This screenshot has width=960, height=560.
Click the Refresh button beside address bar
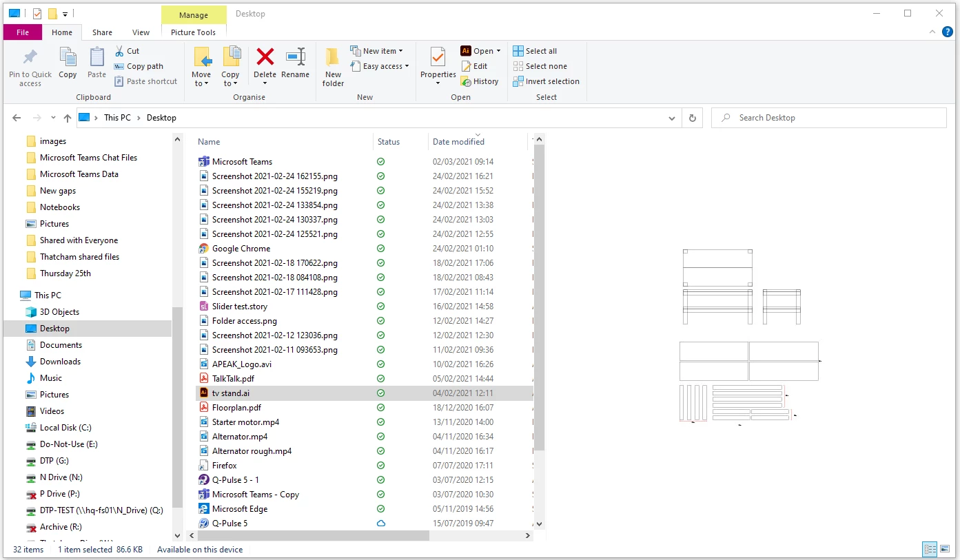[x=693, y=118]
